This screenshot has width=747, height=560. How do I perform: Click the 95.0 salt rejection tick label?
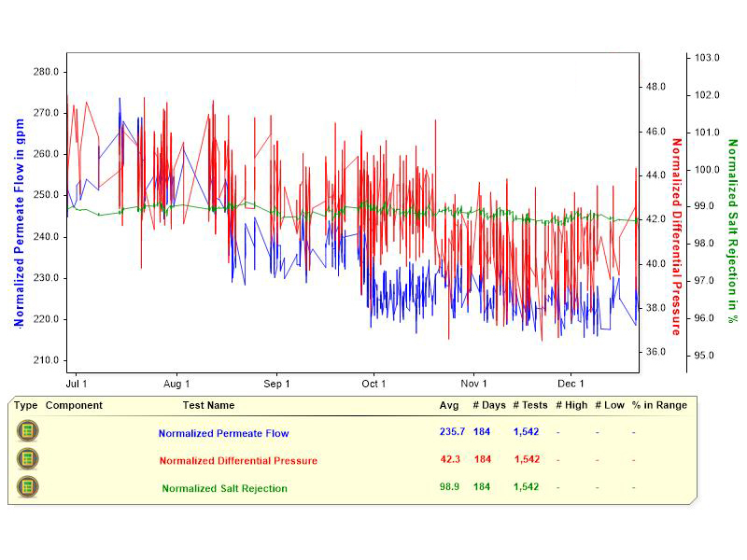[x=704, y=356]
